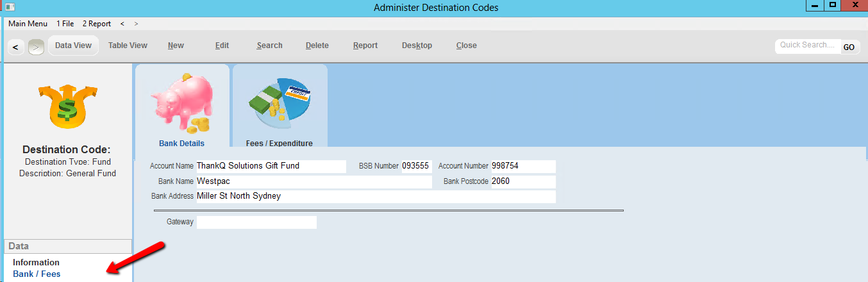Image resolution: width=868 pixels, height=282 pixels.
Task: Maximize the Administer Destination Codes window
Action: pos(832,6)
